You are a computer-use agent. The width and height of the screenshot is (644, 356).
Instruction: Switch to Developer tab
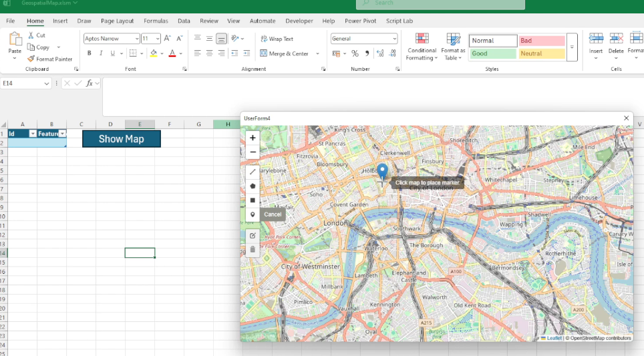pos(299,21)
